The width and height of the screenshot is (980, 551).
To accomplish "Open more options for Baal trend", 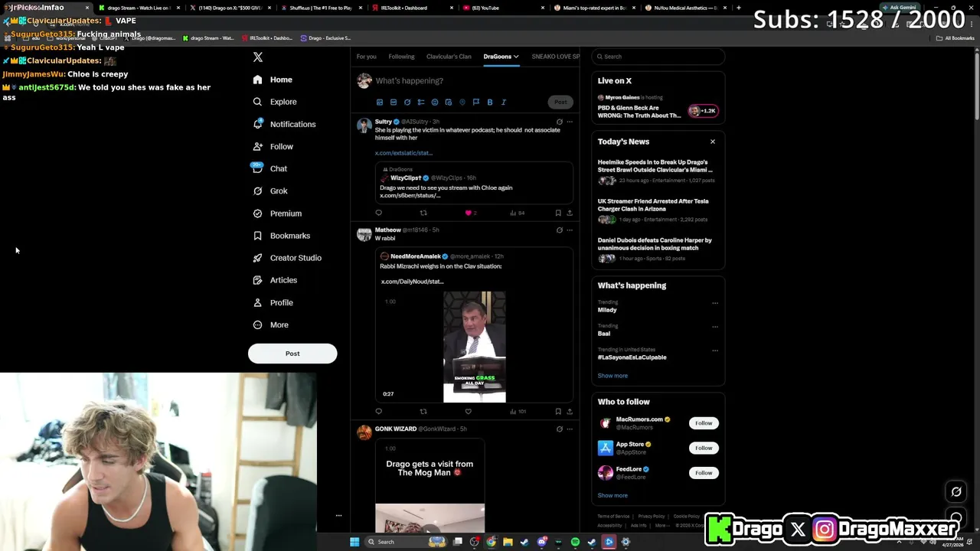I will click(715, 327).
